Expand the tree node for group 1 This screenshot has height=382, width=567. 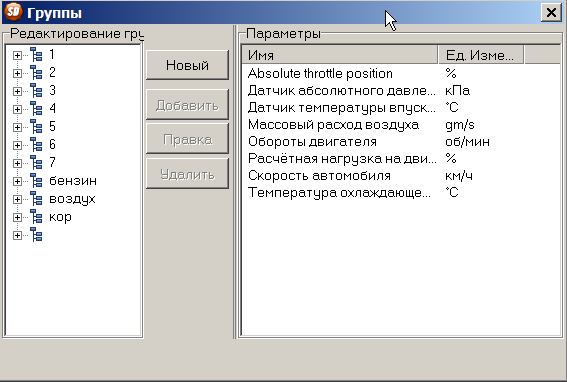coord(17,55)
